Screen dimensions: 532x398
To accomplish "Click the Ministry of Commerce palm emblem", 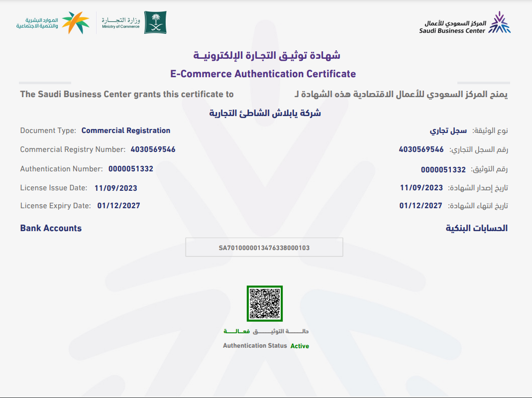I will coord(155,23).
